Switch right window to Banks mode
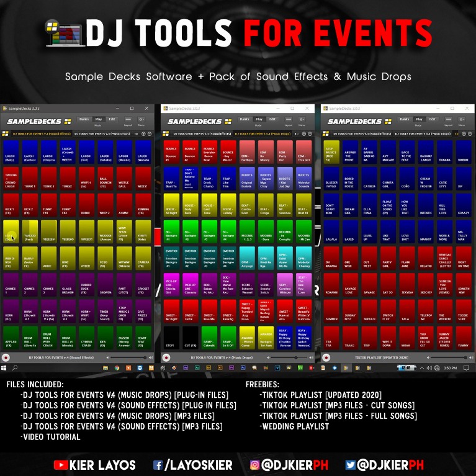 [405, 119]
